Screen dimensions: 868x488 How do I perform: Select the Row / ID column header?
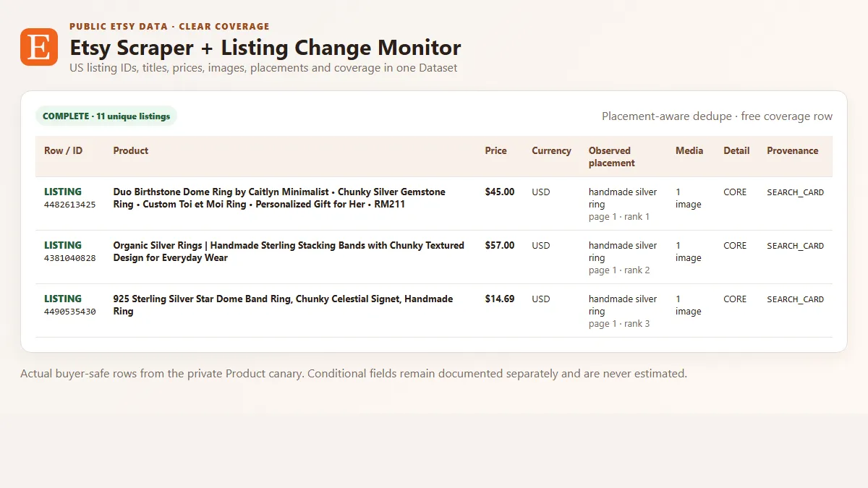64,151
